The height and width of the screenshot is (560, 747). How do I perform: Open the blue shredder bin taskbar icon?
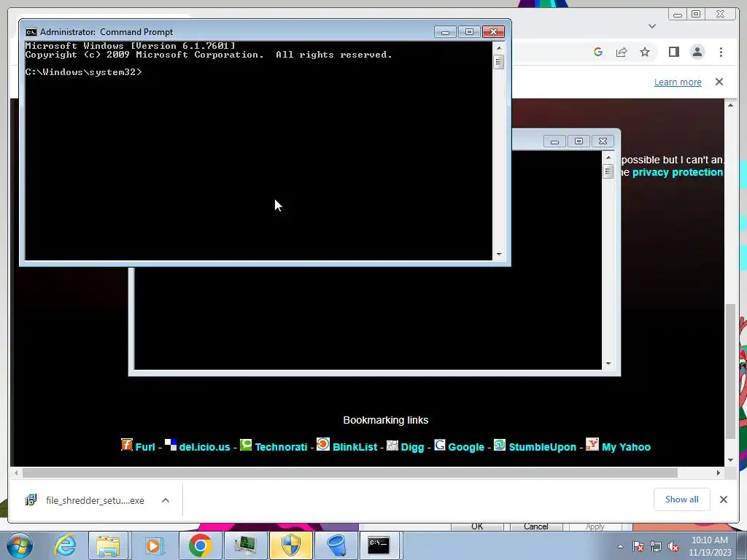(x=336, y=545)
